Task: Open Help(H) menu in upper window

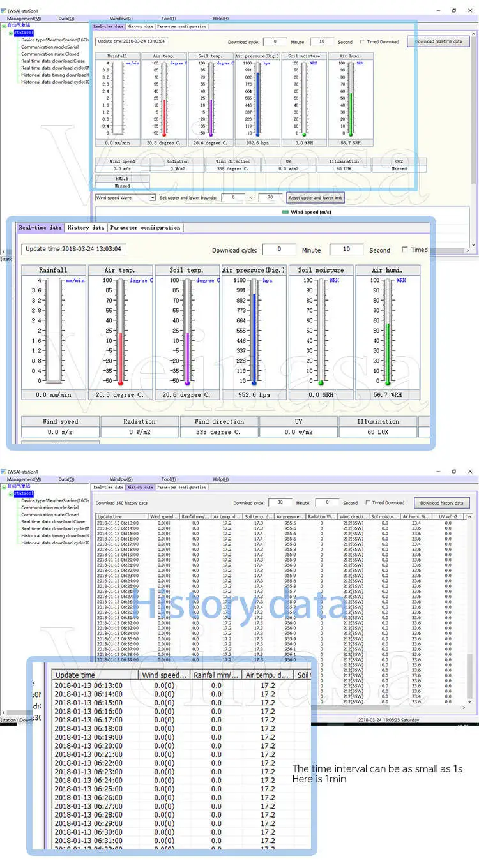Action: (x=220, y=19)
